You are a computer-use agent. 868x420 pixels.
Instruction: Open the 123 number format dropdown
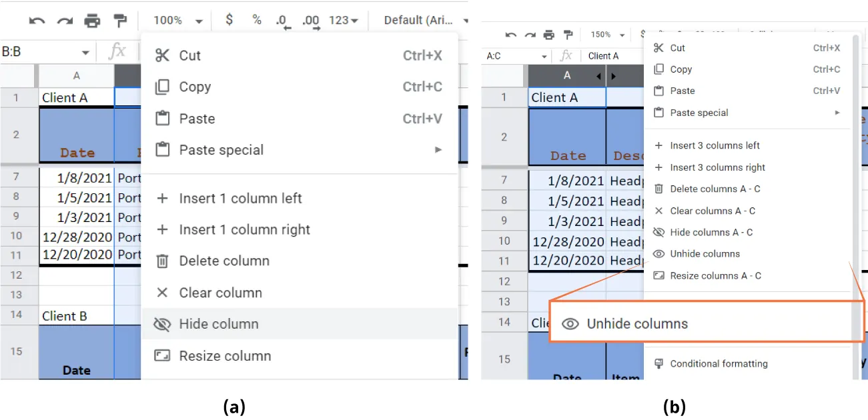coord(342,21)
